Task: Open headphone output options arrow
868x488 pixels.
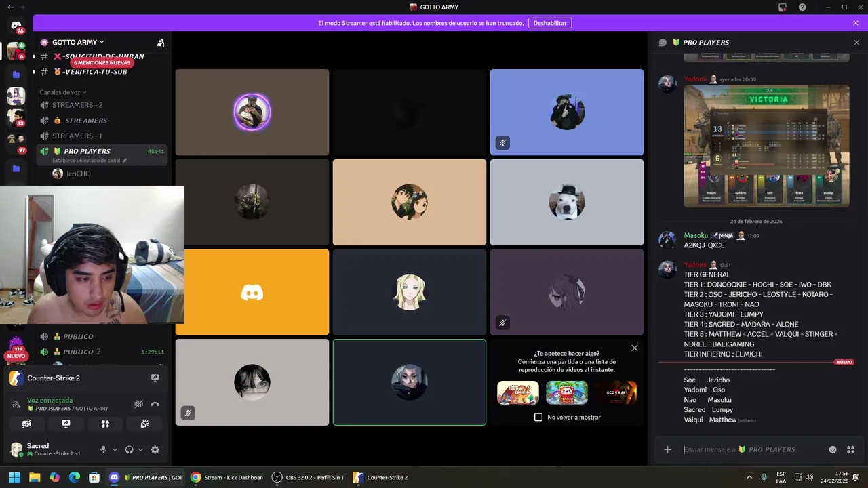Action: 140,449
